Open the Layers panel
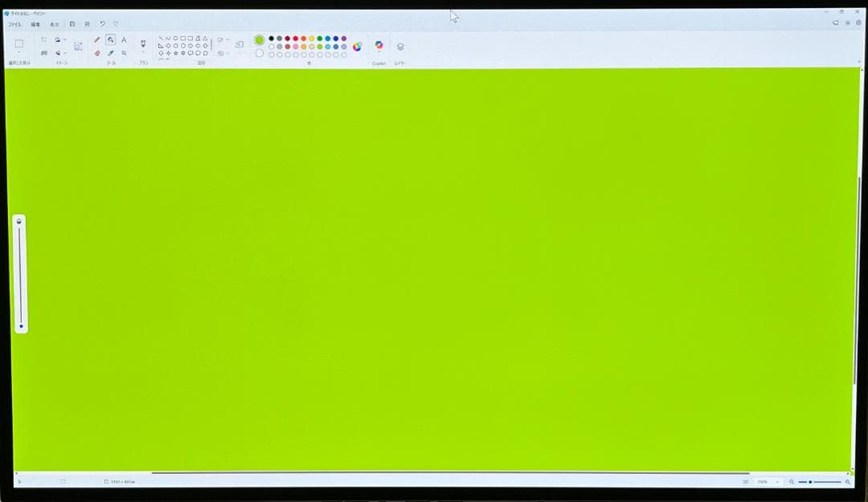This screenshot has width=868, height=502. coord(400,47)
